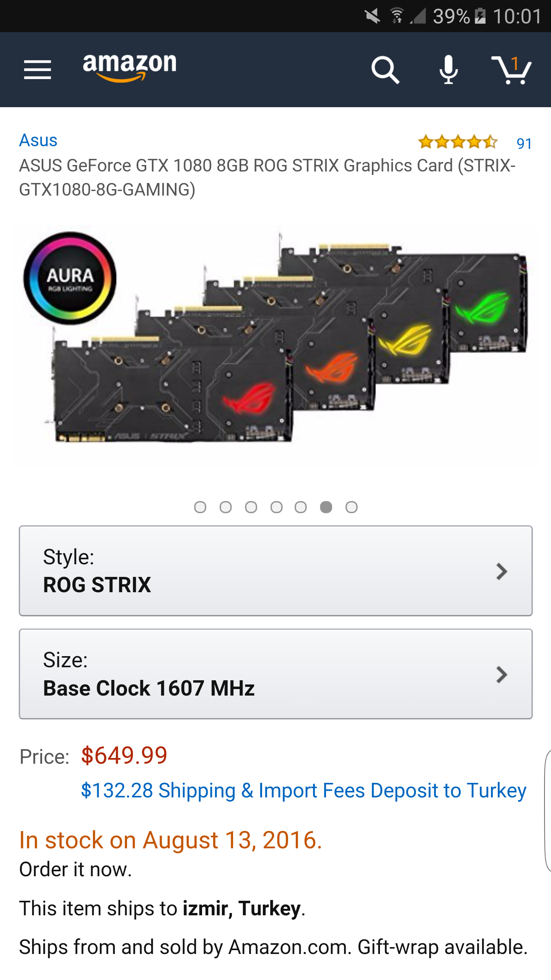
Task: Tap the battery status icon
Action: coord(480,16)
